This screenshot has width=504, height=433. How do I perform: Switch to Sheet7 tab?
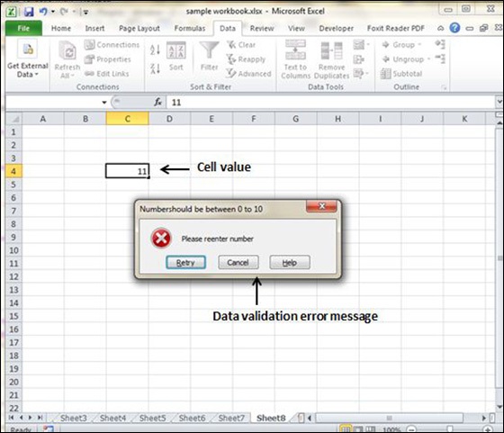tap(231, 418)
